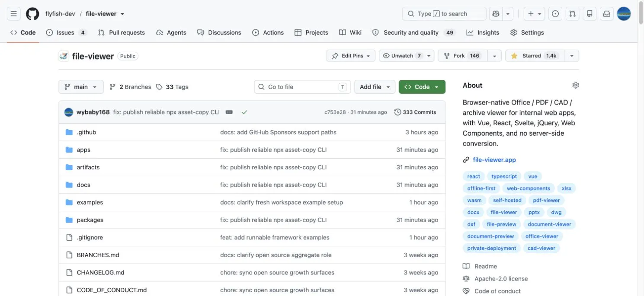644x296 pixels.
Task: Open commit hash c753e28
Action: tap(335, 112)
